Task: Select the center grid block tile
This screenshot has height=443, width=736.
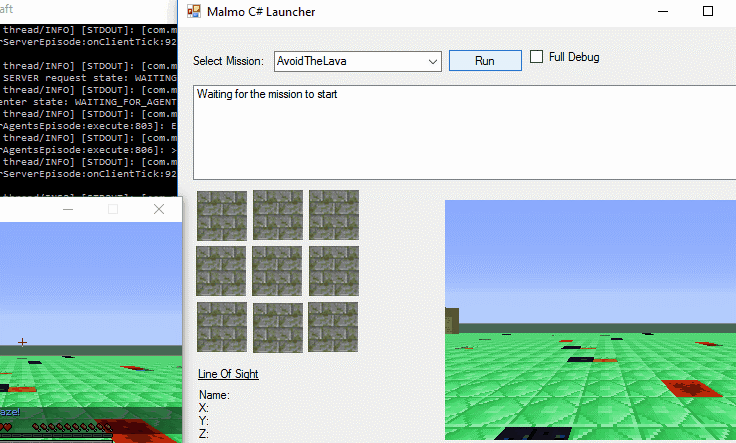Action: (x=277, y=271)
